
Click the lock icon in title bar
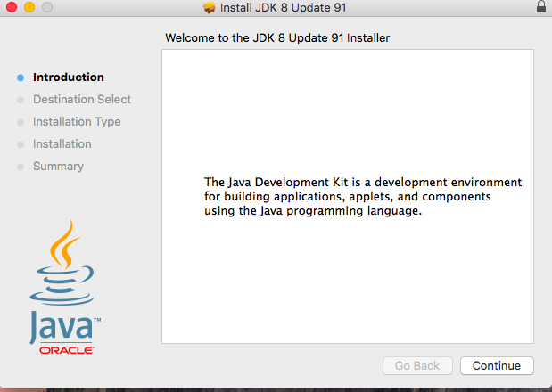click(541, 6)
